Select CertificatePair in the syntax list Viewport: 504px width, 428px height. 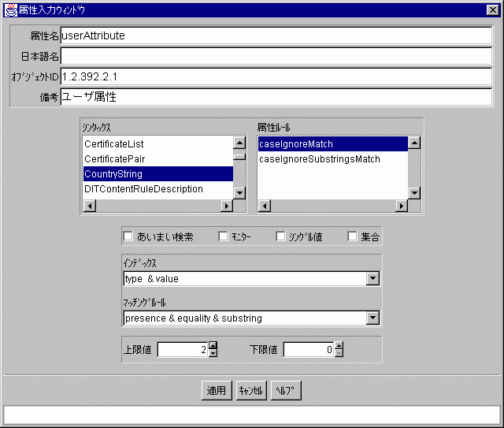[x=157, y=159]
